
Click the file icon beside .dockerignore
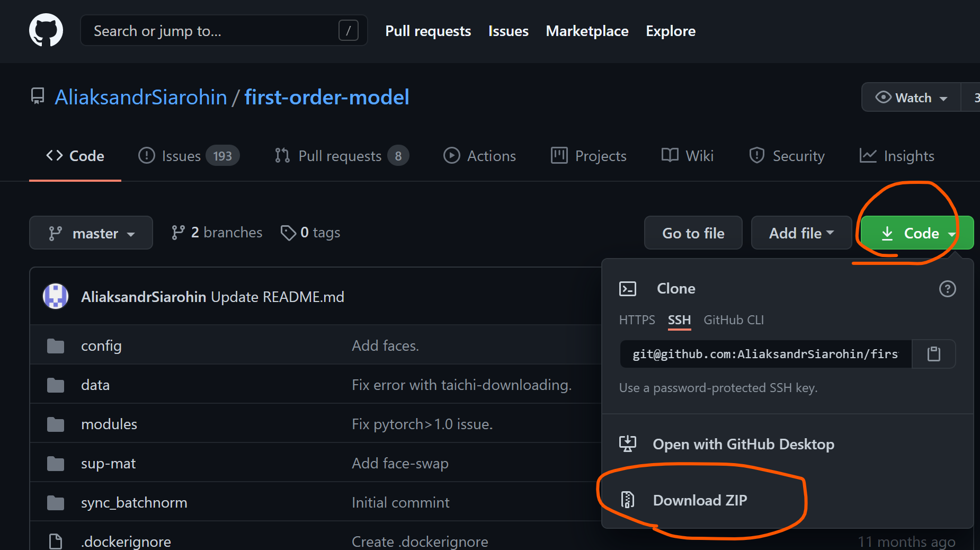click(x=56, y=542)
